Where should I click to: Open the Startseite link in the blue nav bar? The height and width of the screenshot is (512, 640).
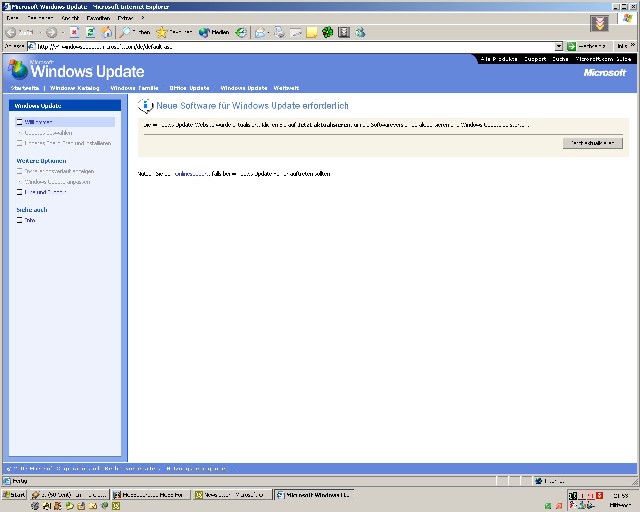[25, 88]
